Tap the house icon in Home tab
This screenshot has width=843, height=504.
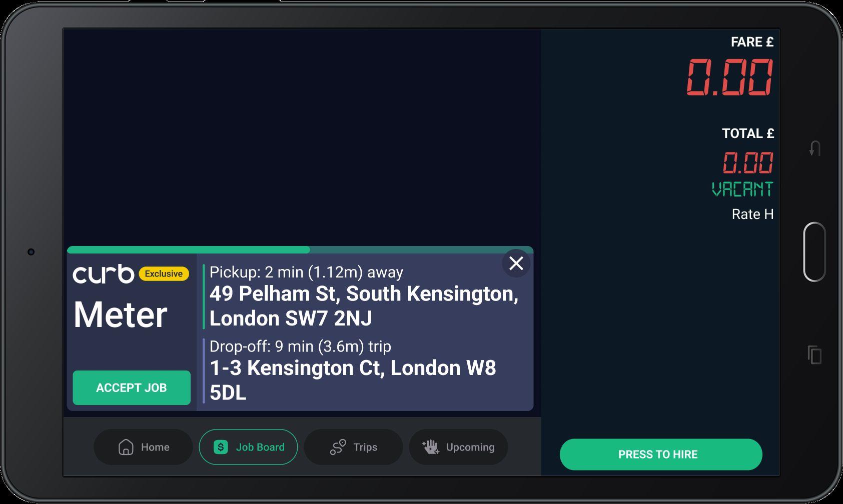coord(126,447)
